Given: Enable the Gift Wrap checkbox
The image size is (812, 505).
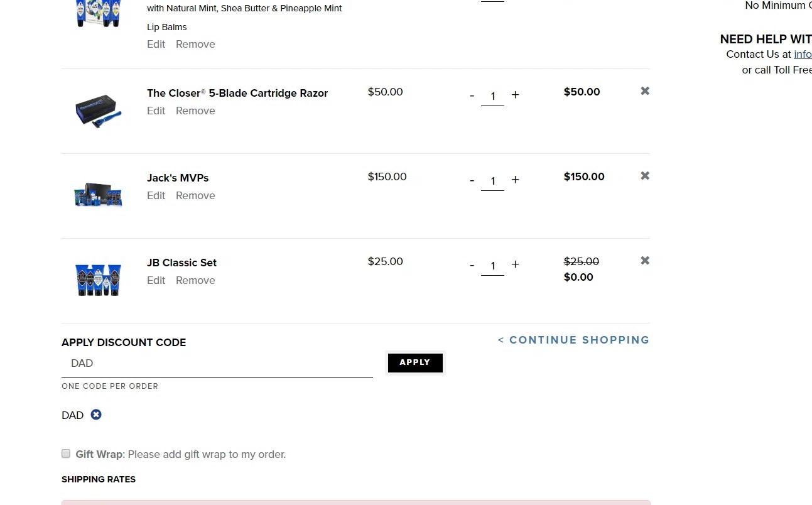Looking at the screenshot, I should [x=66, y=453].
